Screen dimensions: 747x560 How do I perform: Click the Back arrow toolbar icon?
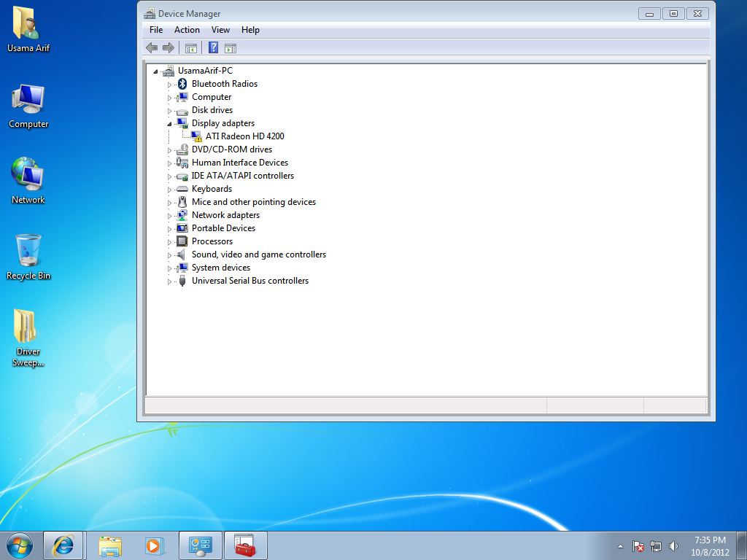tap(152, 47)
